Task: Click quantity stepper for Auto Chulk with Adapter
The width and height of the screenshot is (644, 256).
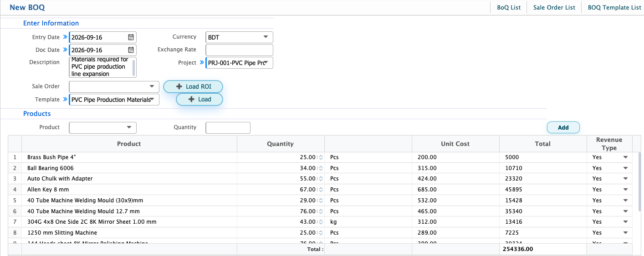Action: point(321,179)
